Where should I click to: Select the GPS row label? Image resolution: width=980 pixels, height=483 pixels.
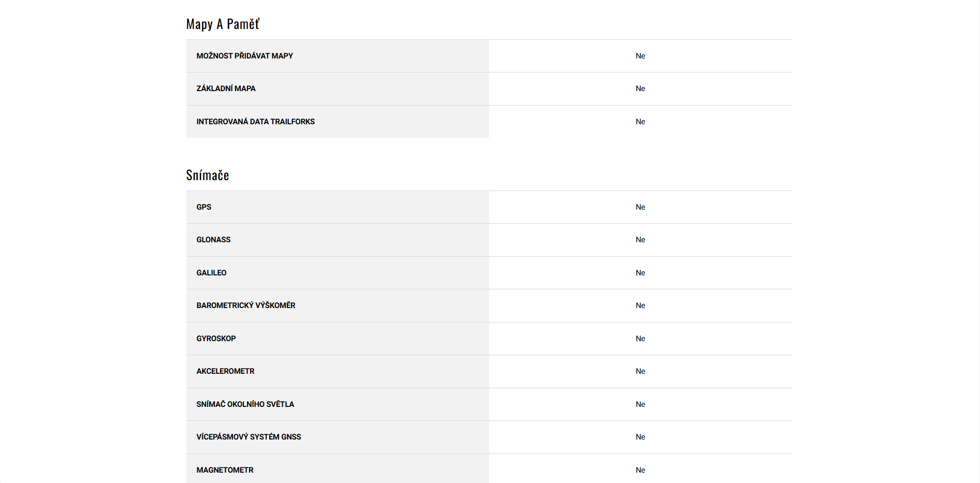click(x=203, y=207)
